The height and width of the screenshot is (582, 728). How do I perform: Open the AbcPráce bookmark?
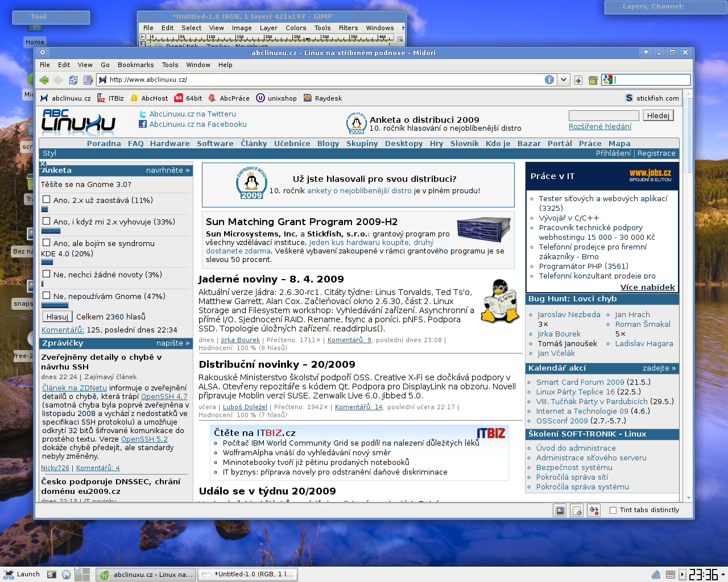tap(229, 98)
